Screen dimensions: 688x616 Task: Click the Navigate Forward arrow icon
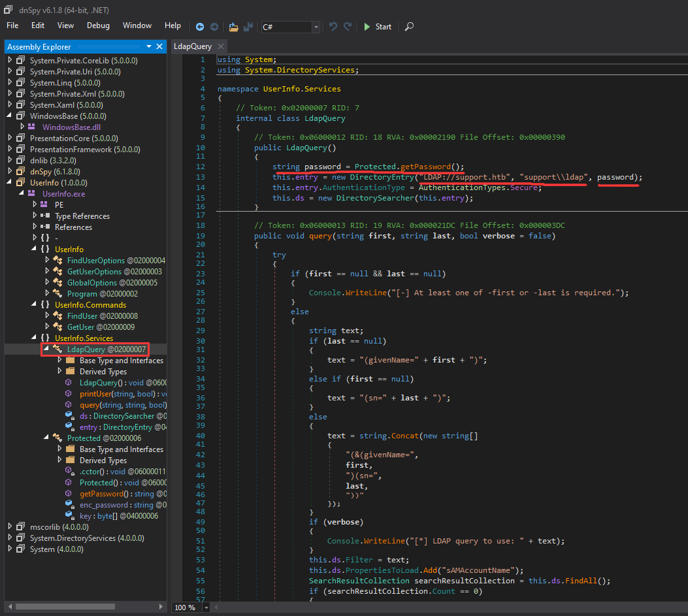214,27
